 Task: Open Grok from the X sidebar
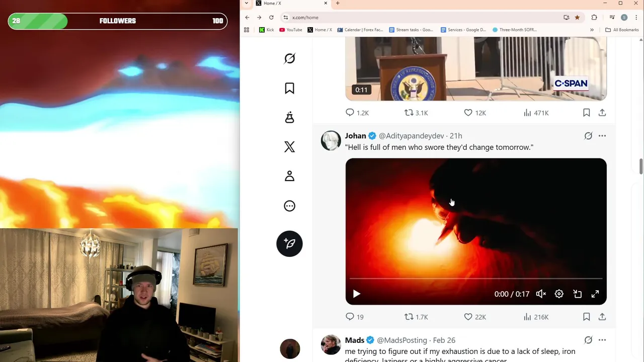pyautogui.click(x=289, y=59)
